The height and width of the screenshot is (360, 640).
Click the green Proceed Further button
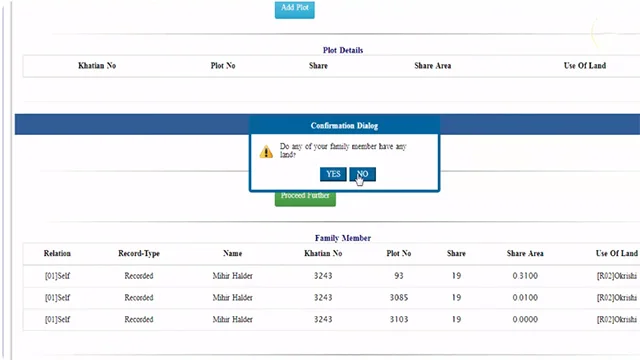[x=305, y=198]
